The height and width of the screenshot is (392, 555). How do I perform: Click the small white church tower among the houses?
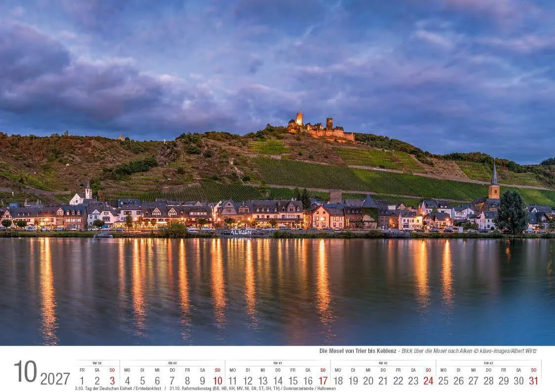[x=88, y=190]
